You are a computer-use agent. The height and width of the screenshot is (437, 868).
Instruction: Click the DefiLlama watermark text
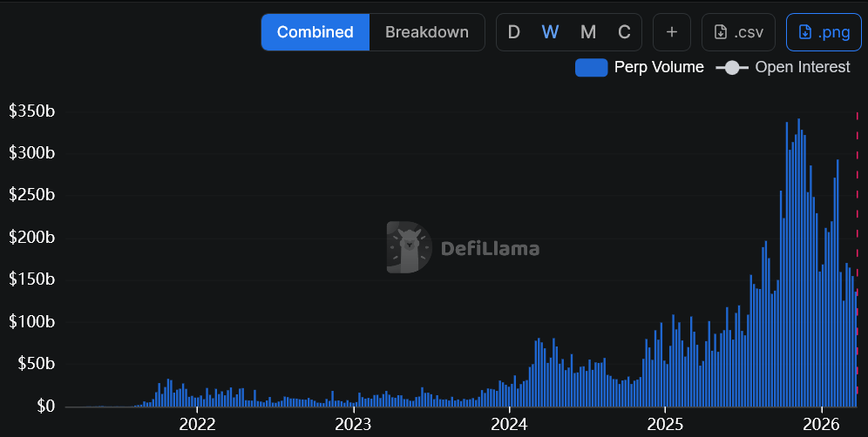(x=491, y=248)
